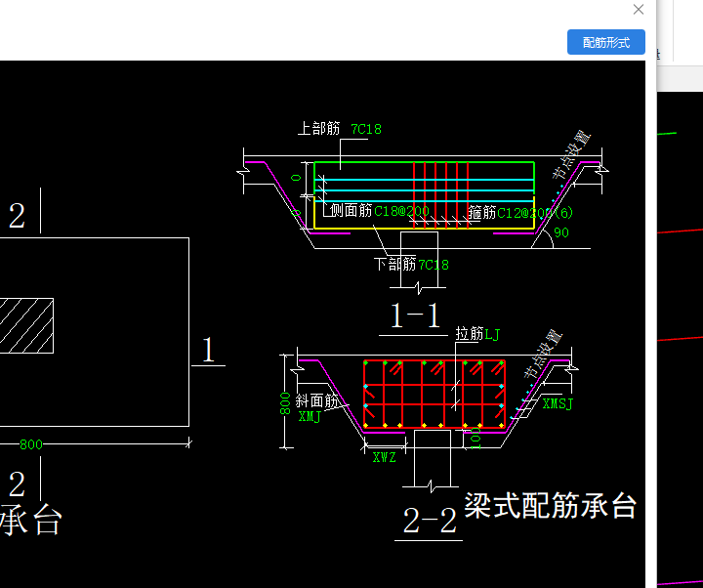The image size is (703, 588).
Task: Click the slope angle value 90
Action: (561, 232)
